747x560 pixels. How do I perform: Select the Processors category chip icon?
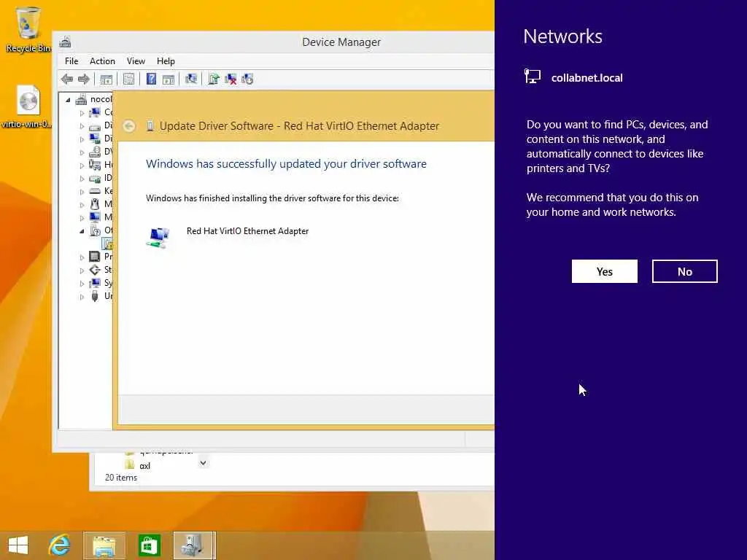tap(95, 257)
